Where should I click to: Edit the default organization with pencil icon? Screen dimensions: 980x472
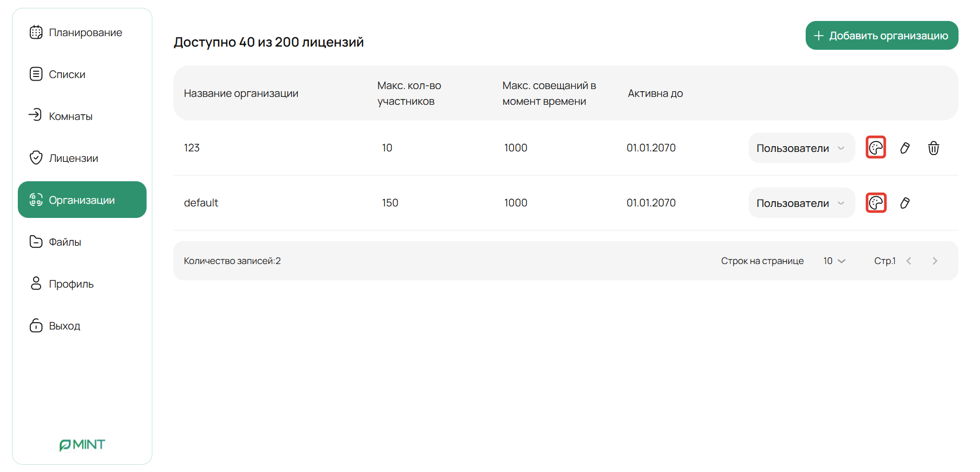(905, 203)
